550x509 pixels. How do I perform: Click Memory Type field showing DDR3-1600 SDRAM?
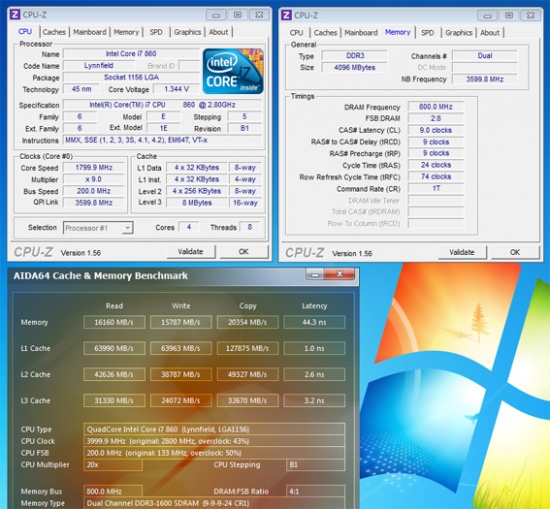tap(214, 503)
